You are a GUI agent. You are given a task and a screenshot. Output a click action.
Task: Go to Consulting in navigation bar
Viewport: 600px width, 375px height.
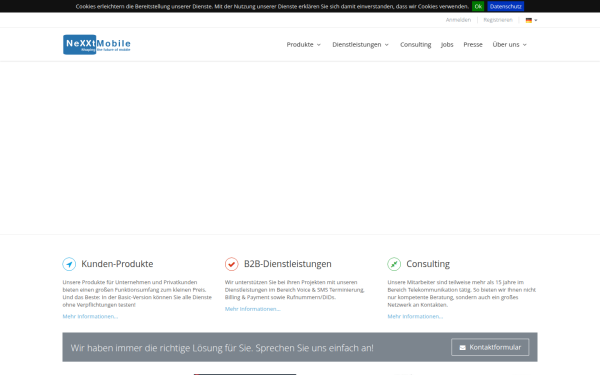416,45
